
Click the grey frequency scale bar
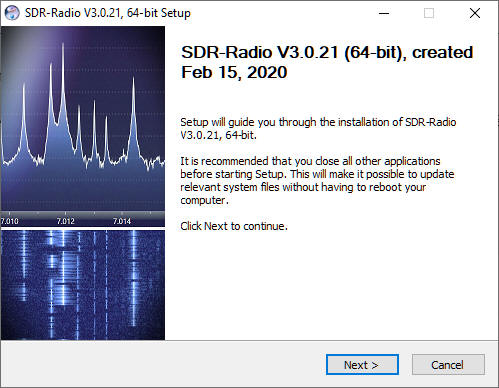pyautogui.click(x=83, y=219)
